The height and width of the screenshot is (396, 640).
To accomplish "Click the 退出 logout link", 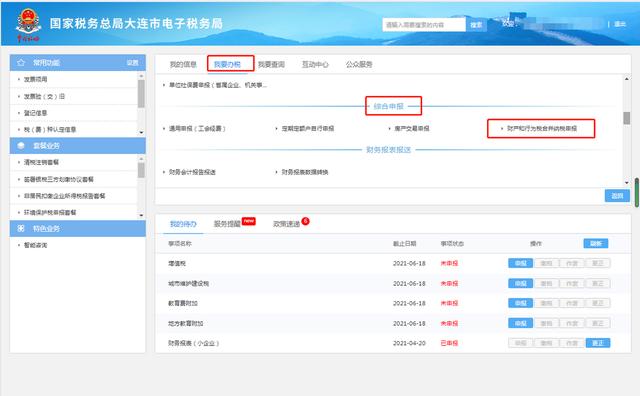I will coord(620,24).
